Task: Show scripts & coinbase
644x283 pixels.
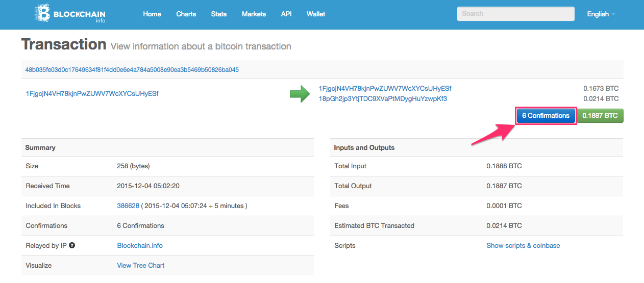Action: pyautogui.click(x=523, y=246)
